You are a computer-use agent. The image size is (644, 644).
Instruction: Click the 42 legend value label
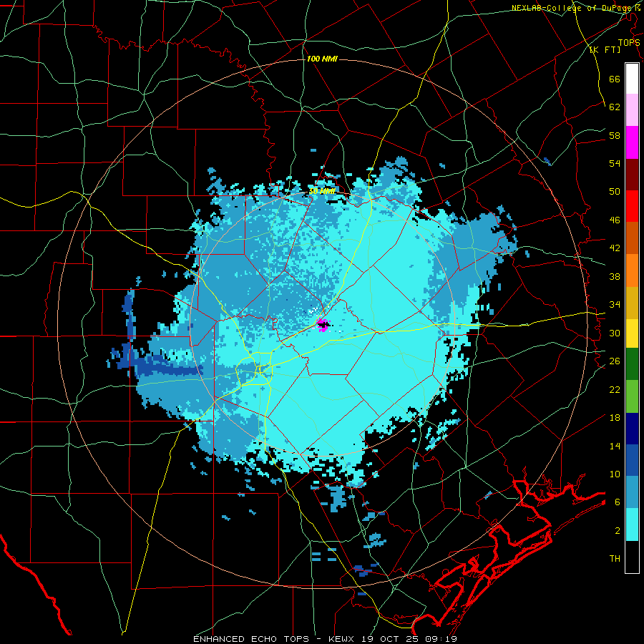click(x=615, y=248)
